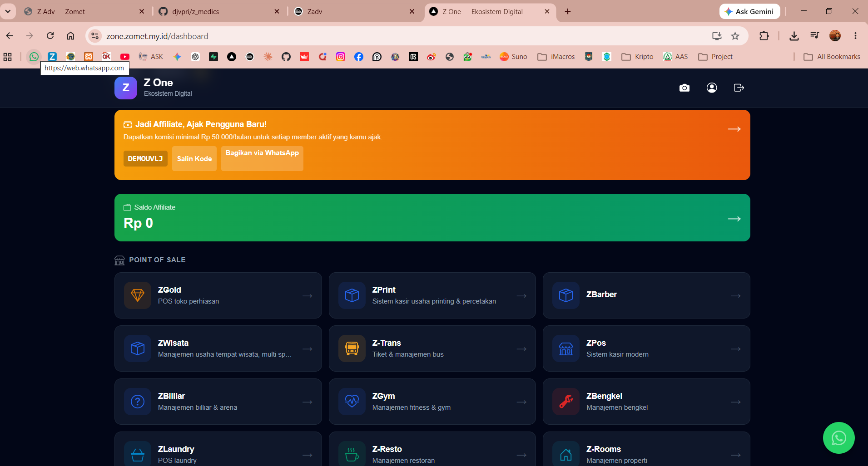The width and height of the screenshot is (868, 466).
Task: Switch to the Zadv tab
Action: (x=353, y=11)
